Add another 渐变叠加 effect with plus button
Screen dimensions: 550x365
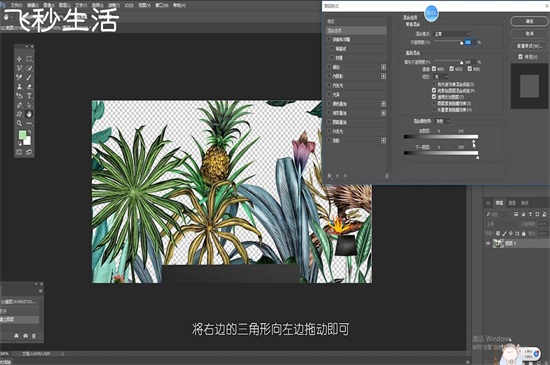383,113
